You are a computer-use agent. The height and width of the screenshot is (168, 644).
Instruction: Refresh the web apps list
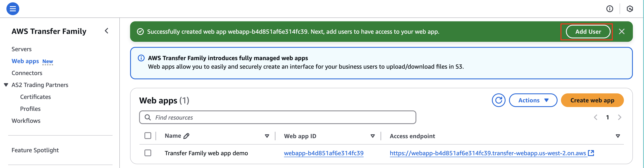(x=499, y=100)
